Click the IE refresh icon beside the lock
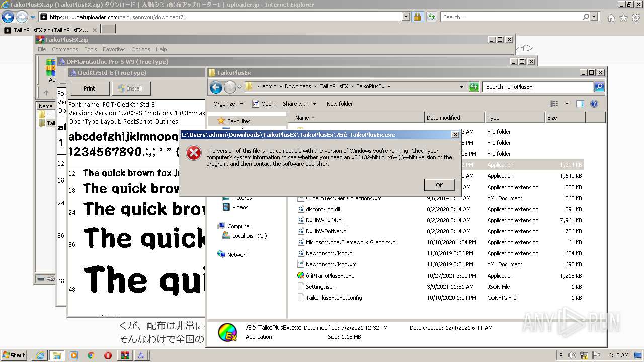Image resolution: width=644 pixels, height=362 pixels. pos(431,17)
